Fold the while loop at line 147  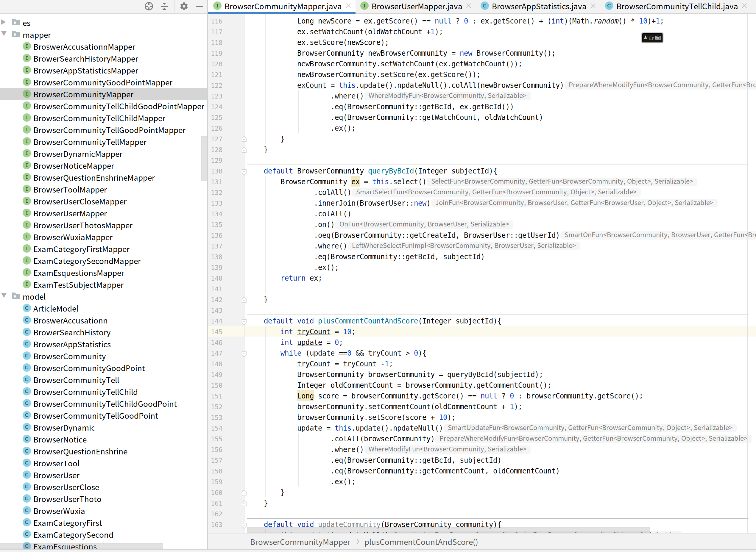pyautogui.click(x=244, y=354)
